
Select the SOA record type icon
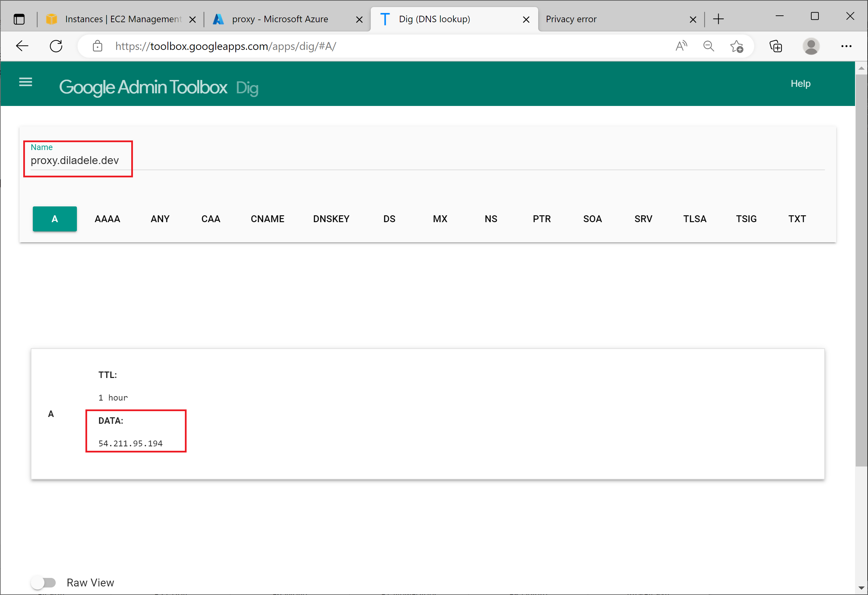(x=592, y=218)
